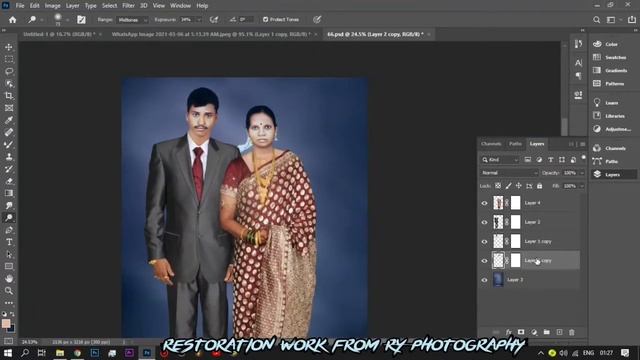Open the Exposure slider dropdown arrow
The image size is (640, 360).
(199, 20)
